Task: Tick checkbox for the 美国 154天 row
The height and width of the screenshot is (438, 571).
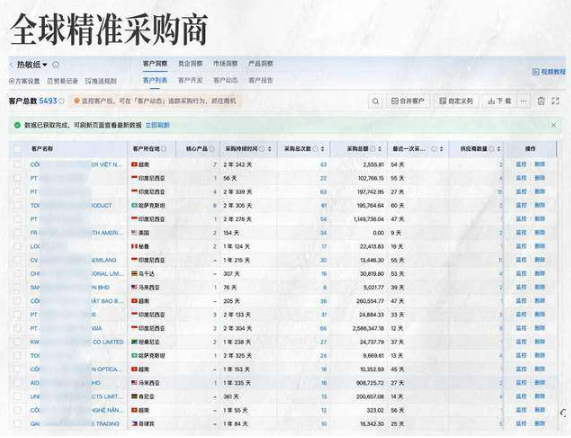Action: (17, 233)
